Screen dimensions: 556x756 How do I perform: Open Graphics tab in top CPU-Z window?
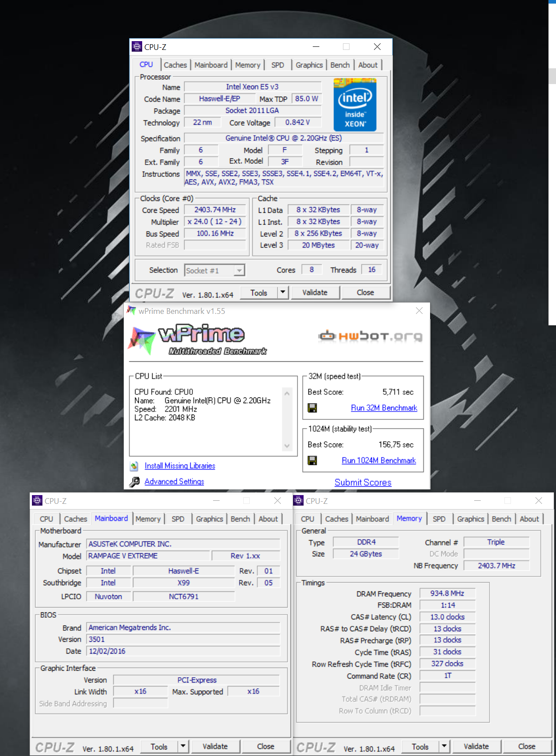click(x=309, y=65)
